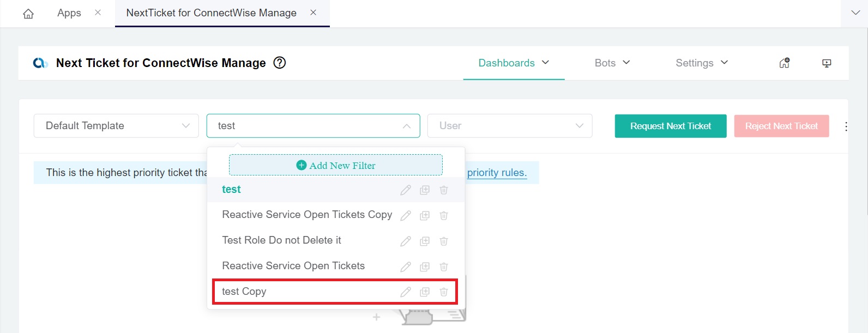
Task: Click the home icon tab
Action: tap(28, 14)
